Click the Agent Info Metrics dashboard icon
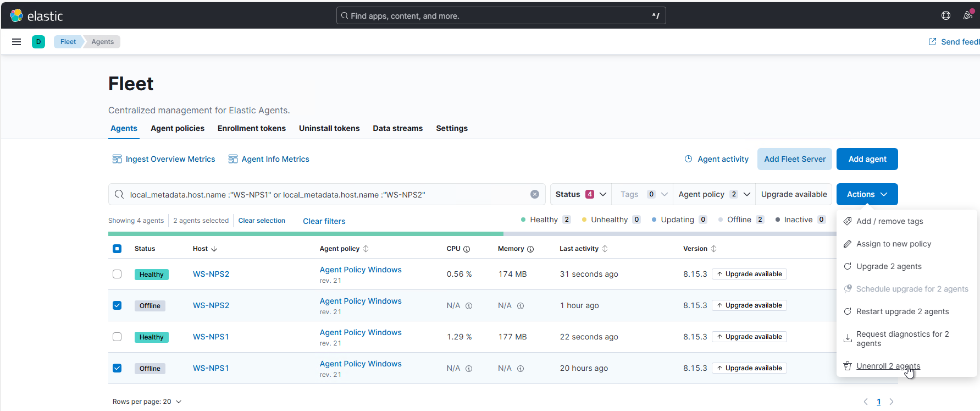Image resolution: width=980 pixels, height=411 pixels. point(233,159)
